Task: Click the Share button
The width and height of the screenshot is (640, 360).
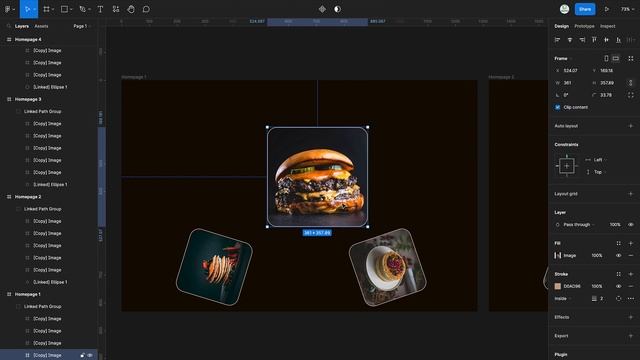Action: click(x=585, y=9)
